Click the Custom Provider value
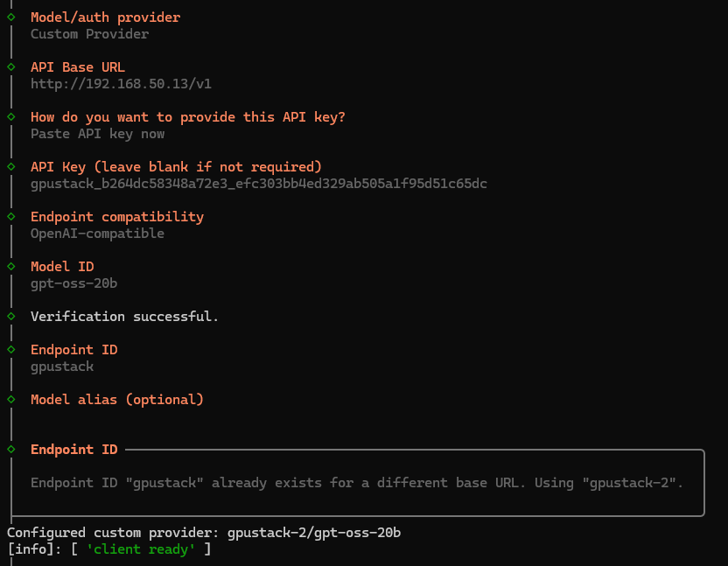Image resolution: width=728 pixels, height=566 pixels. click(x=89, y=34)
